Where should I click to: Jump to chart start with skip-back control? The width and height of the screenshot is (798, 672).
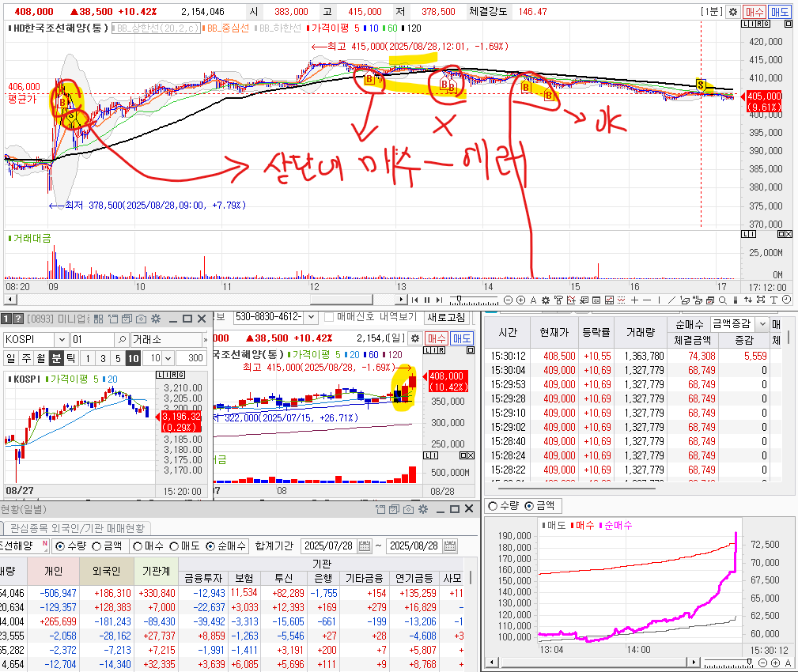414,300
